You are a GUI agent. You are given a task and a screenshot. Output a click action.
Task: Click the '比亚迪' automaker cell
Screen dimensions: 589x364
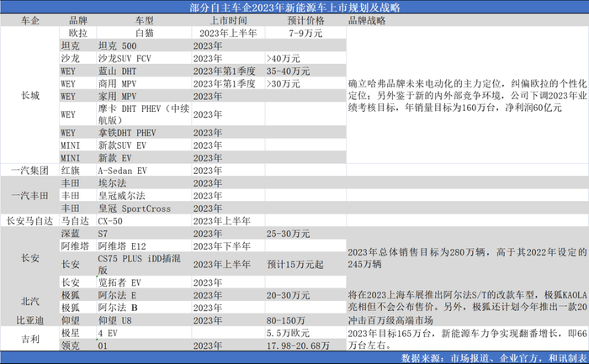click(30, 320)
